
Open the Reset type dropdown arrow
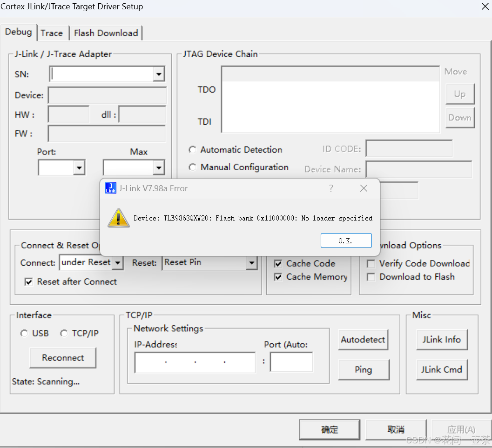pos(251,263)
